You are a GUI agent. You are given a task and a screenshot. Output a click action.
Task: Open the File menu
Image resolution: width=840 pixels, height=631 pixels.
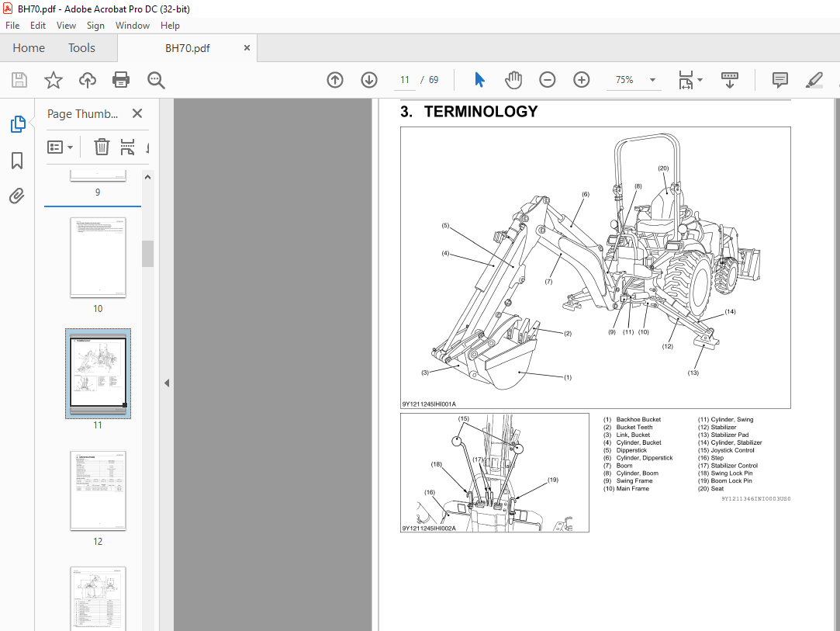pos(12,25)
